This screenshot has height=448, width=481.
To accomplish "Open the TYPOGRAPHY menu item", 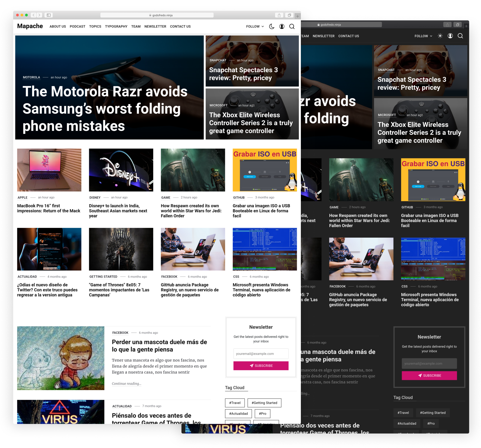I will click(116, 26).
